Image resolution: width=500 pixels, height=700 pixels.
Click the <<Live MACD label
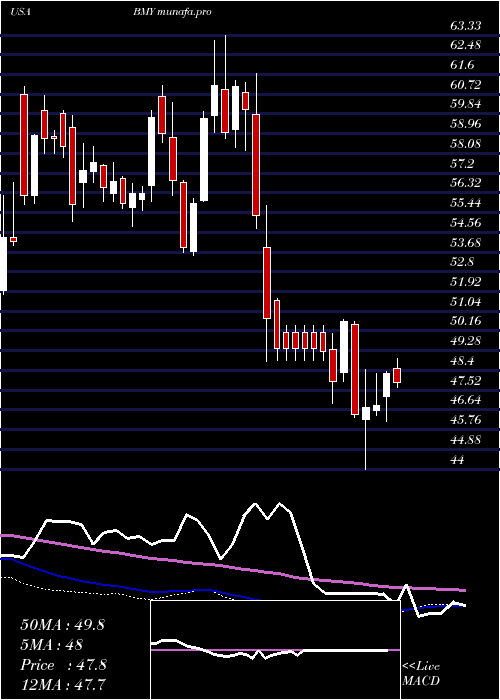click(x=421, y=674)
